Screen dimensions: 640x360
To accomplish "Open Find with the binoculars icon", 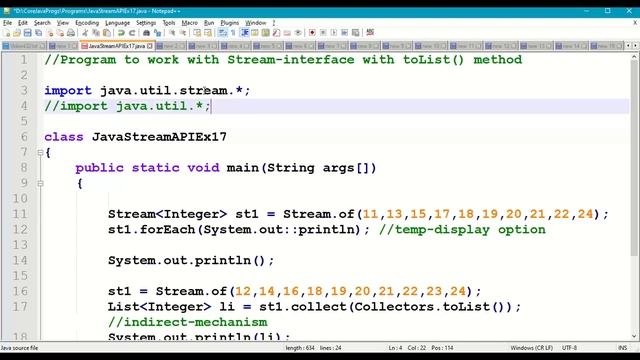I will [x=147, y=33].
